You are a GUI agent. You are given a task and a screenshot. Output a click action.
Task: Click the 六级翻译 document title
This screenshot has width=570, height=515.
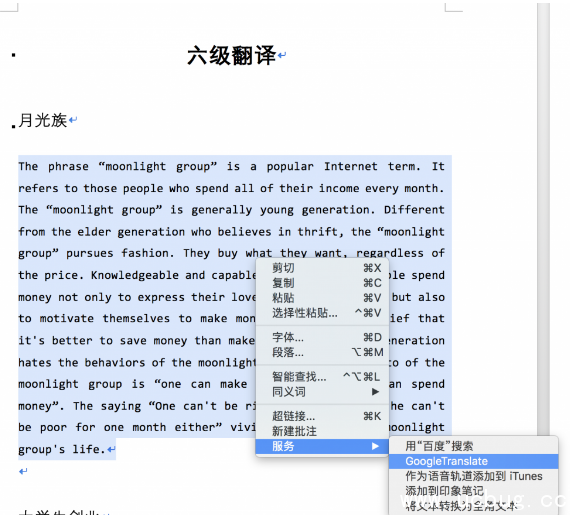tap(232, 56)
